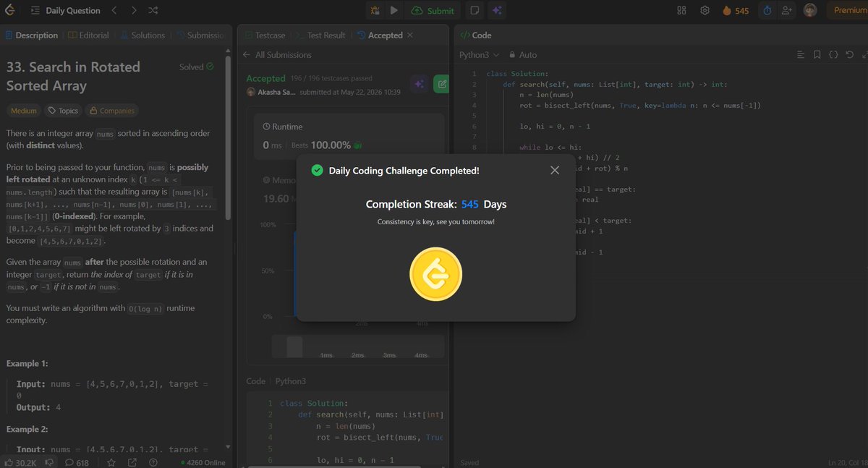Open the Companies tag

(111, 111)
